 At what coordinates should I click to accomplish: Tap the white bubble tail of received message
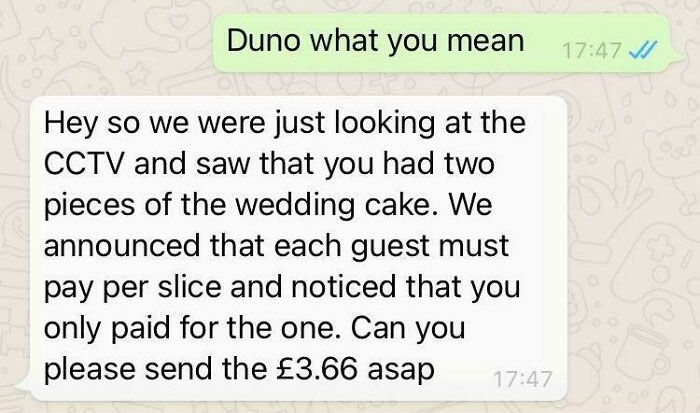23,388
